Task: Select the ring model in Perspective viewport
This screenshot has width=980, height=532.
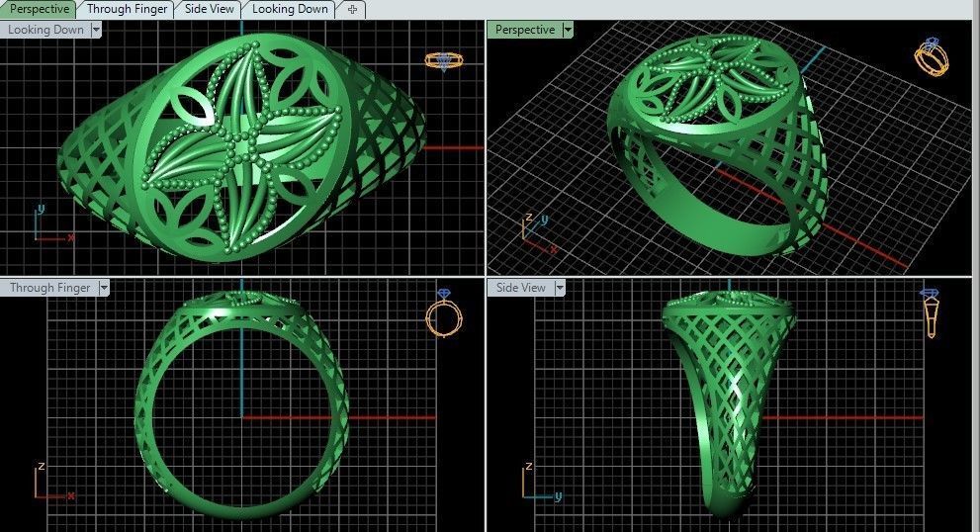Action: (x=719, y=145)
